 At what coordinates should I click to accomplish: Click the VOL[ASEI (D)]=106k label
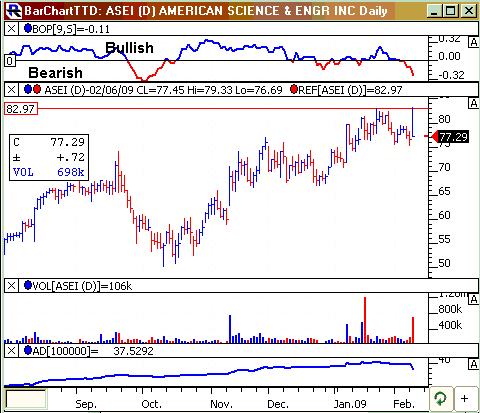click(x=82, y=286)
